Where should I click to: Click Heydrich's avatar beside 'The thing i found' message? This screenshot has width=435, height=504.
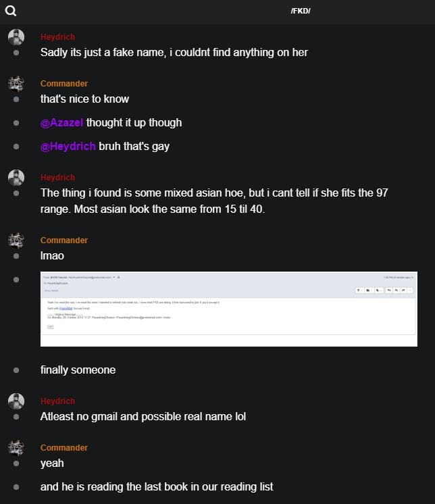coord(16,178)
